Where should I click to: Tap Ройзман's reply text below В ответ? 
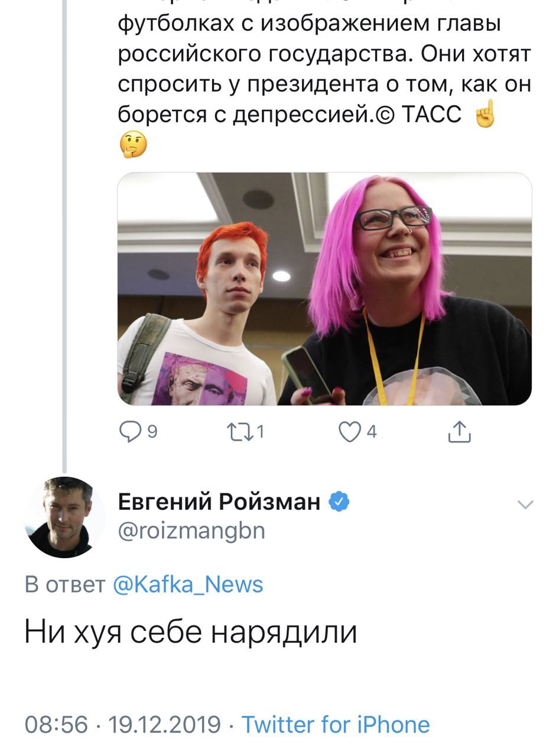(x=191, y=632)
